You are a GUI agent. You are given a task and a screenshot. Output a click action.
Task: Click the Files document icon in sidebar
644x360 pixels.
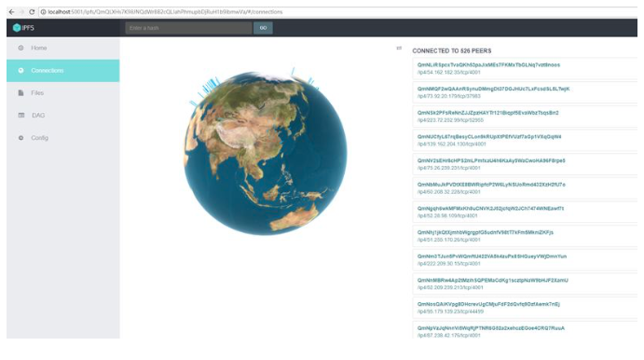(x=21, y=93)
